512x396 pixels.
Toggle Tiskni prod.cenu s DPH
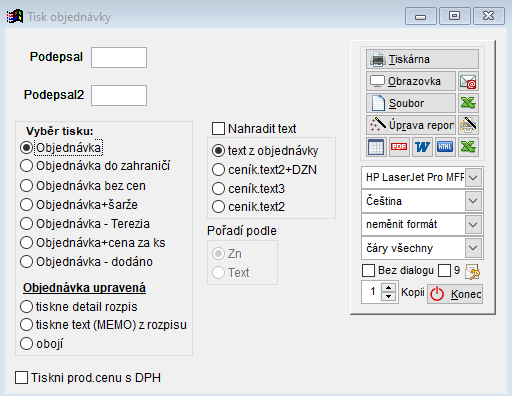click(x=22, y=378)
